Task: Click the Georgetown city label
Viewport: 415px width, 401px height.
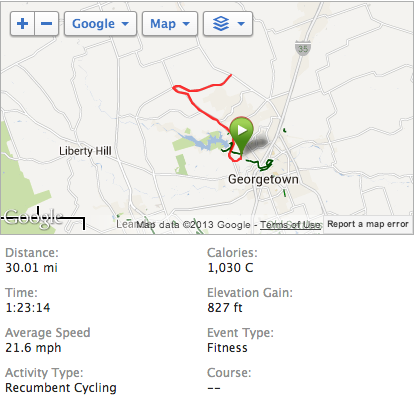Action: pyautogui.click(x=263, y=179)
